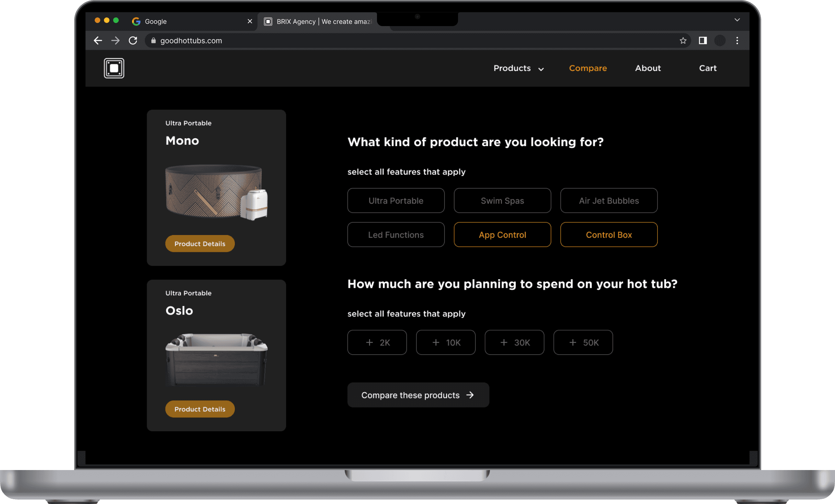Click the profile avatar in browser toolbar
Screen dimensions: 835x504
720,40
